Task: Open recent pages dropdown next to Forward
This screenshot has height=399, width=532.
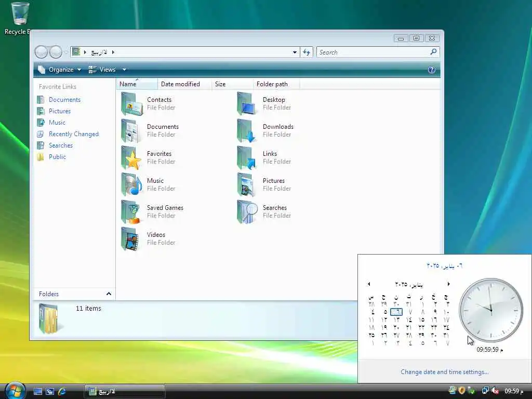Action: click(66, 52)
